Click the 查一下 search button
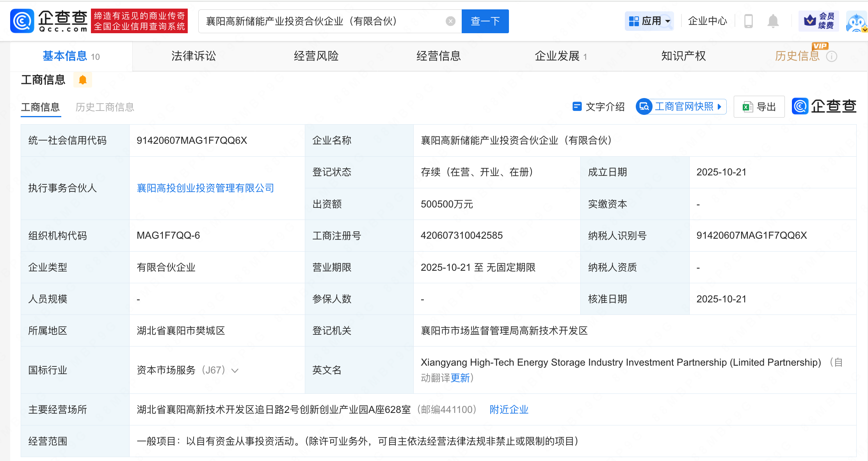Screen dimensions: 868x461 pos(485,21)
